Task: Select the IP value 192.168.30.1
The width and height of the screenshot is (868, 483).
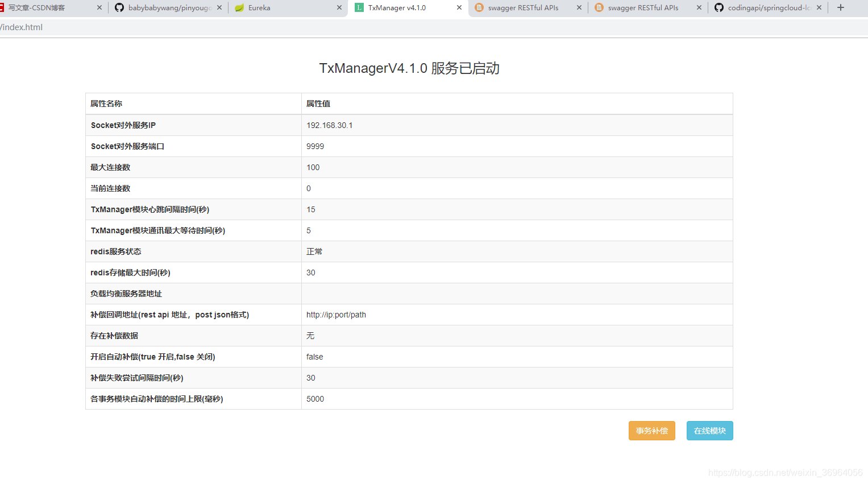Action: [329, 125]
